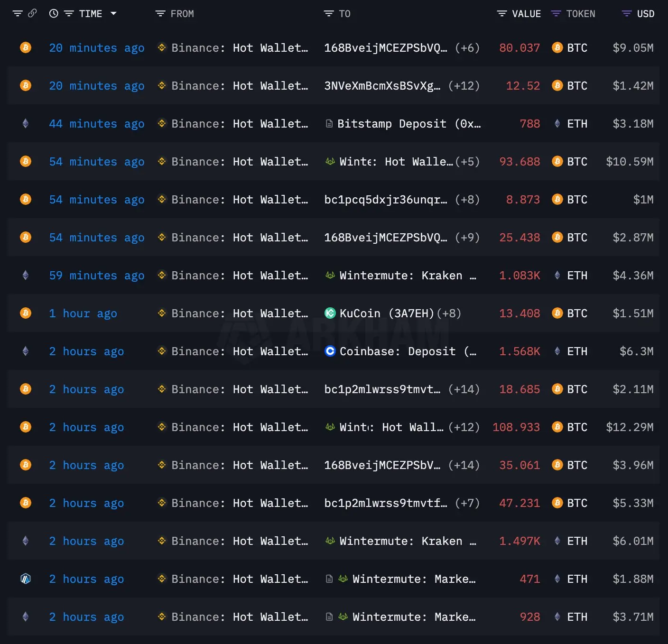This screenshot has width=668, height=644.
Task: Open Binance: Hot Wallet link in $6.3M row
Action: pos(240,351)
